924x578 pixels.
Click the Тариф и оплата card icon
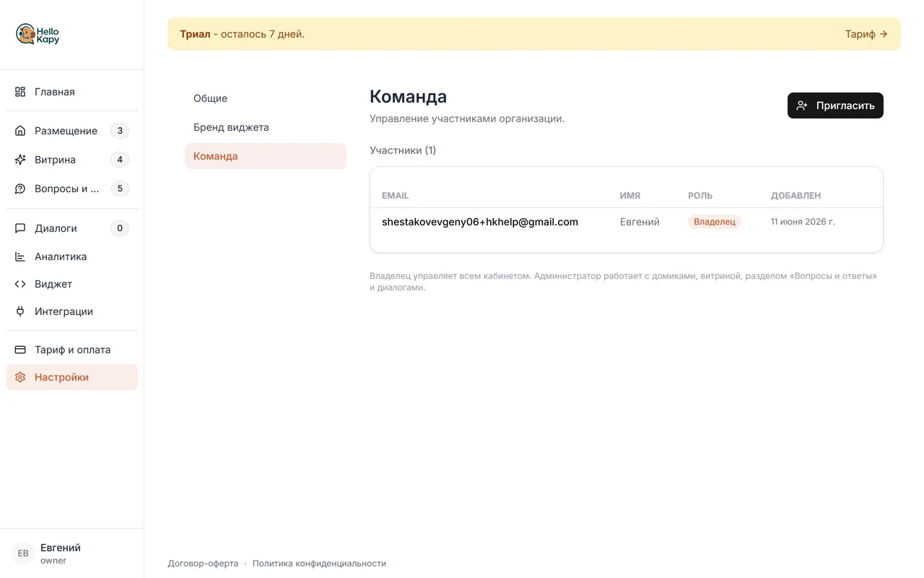point(20,350)
